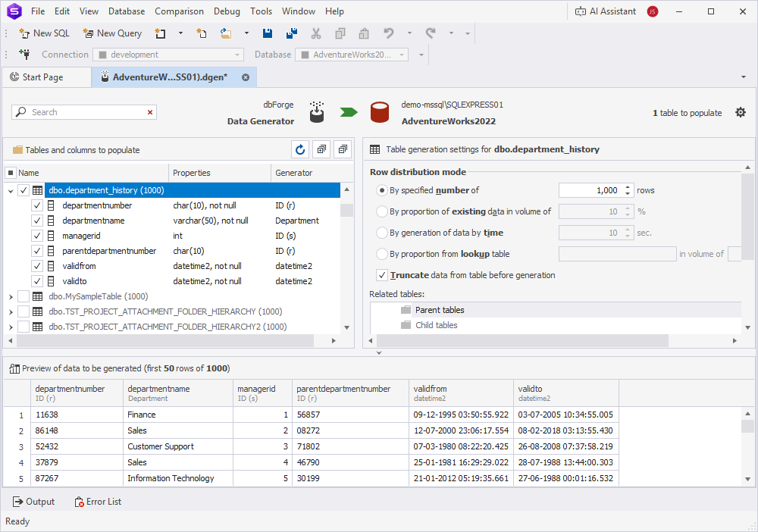Expand the dbo.MySampleTable node
The width and height of the screenshot is (758, 532).
(10, 296)
